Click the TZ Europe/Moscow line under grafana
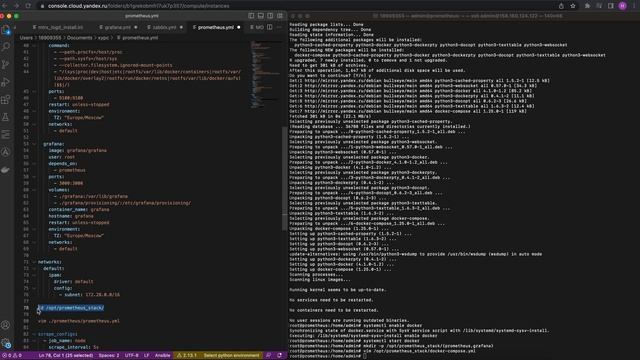Screen dimensions: 640x360 (x=79, y=236)
